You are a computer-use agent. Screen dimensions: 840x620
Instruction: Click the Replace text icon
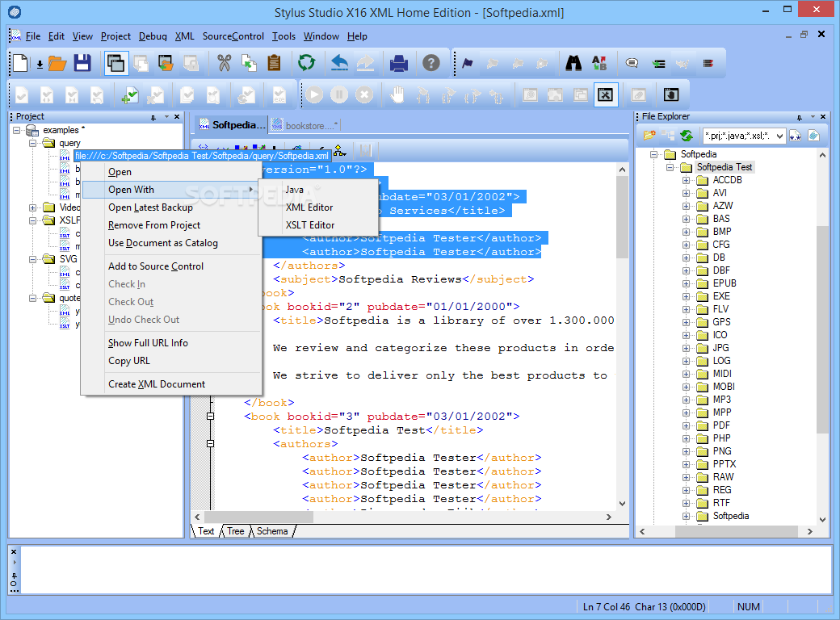coord(599,63)
